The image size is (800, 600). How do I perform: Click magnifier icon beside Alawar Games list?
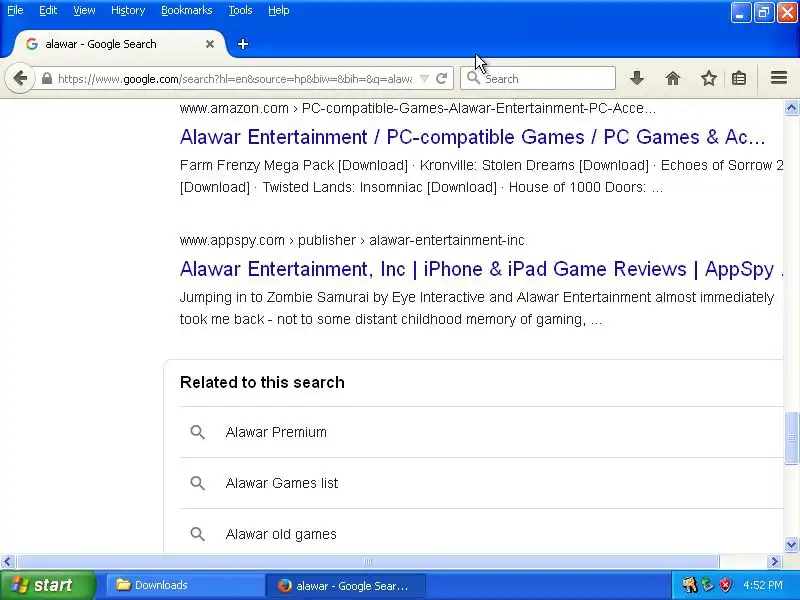[x=197, y=483]
